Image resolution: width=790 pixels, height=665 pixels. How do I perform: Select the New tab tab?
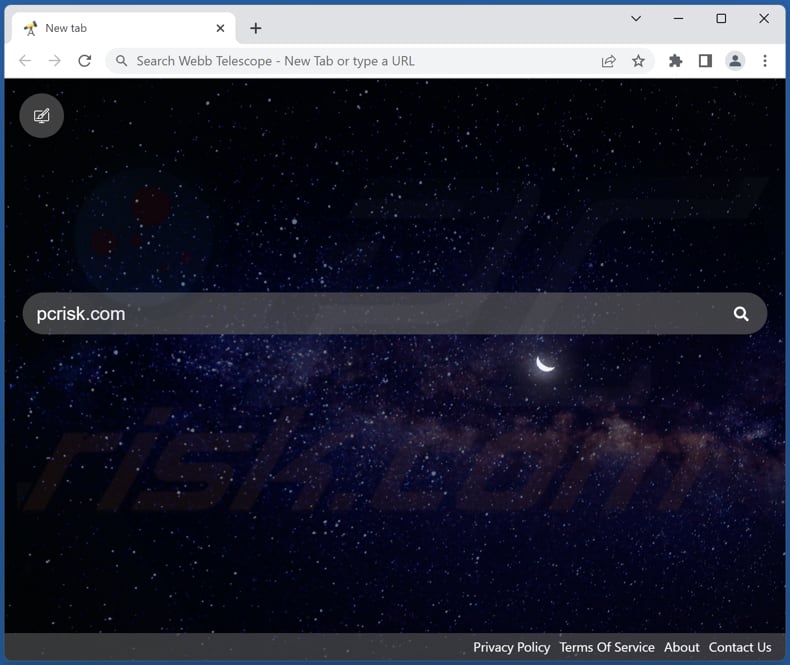pyautogui.click(x=122, y=28)
